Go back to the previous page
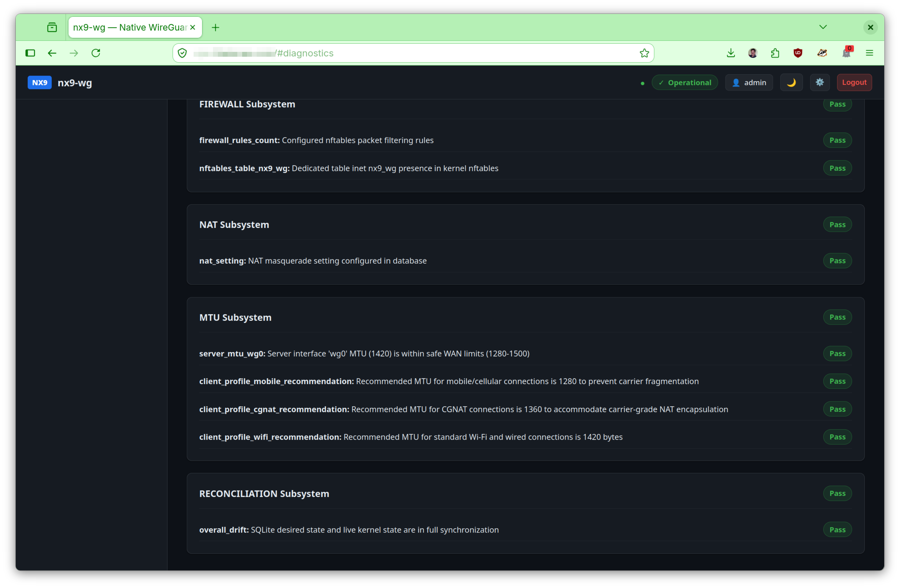The height and width of the screenshot is (588, 900). tap(52, 53)
